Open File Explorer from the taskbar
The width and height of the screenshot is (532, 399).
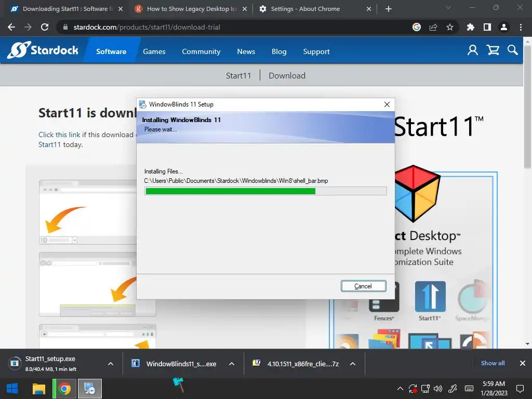[x=38, y=389]
